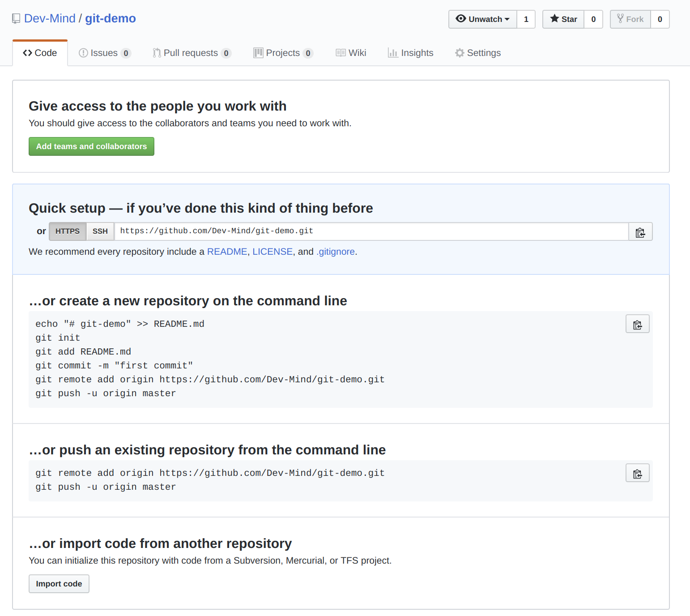Click the 'git commit -m "first commit"' line
The image size is (690, 616).
pos(114,366)
